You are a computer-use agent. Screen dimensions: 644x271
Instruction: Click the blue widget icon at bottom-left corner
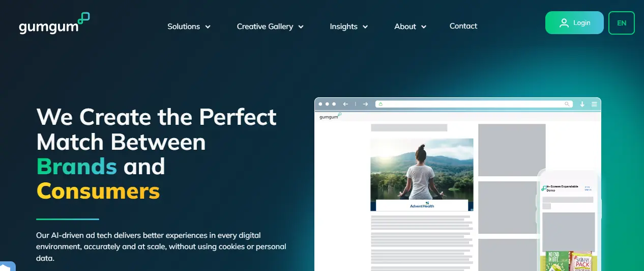point(7,266)
